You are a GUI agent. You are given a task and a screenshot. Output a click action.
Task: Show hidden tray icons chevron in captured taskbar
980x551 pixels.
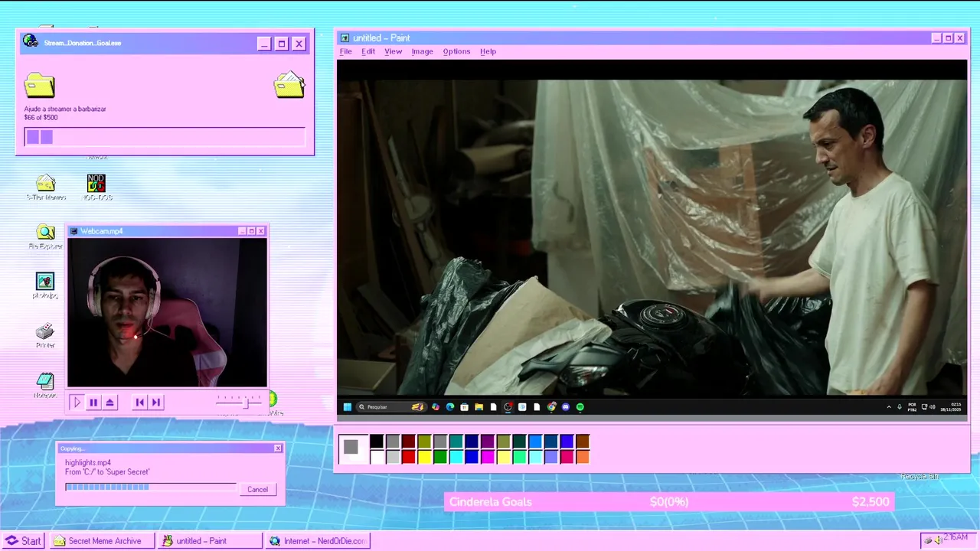pyautogui.click(x=889, y=407)
